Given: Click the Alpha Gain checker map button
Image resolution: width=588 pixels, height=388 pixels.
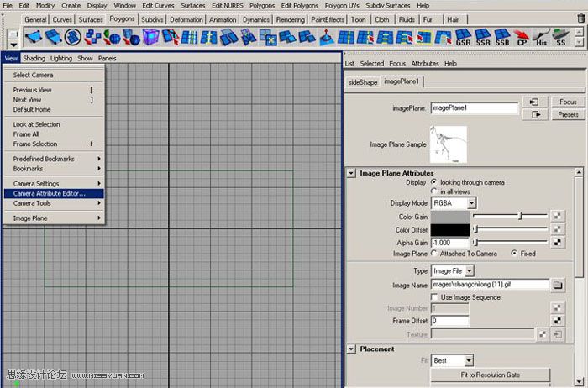Looking at the screenshot, I should point(556,242).
